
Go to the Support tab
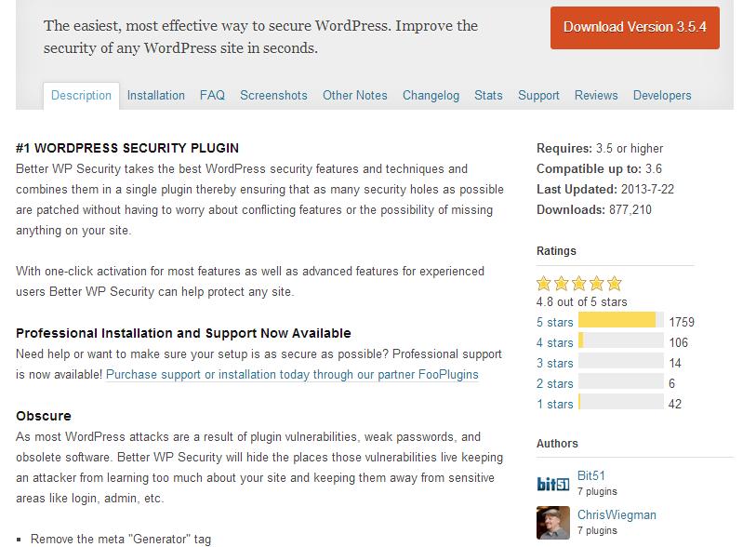tap(538, 96)
